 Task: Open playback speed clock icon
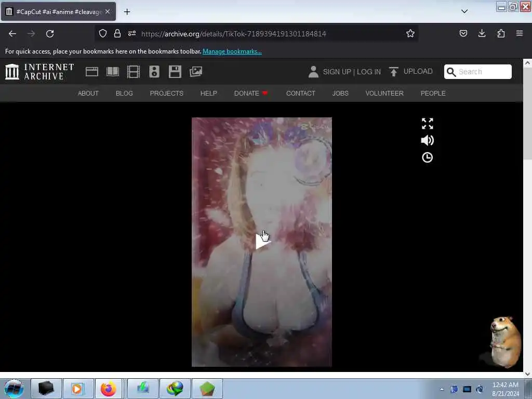(x=427, y=157)
